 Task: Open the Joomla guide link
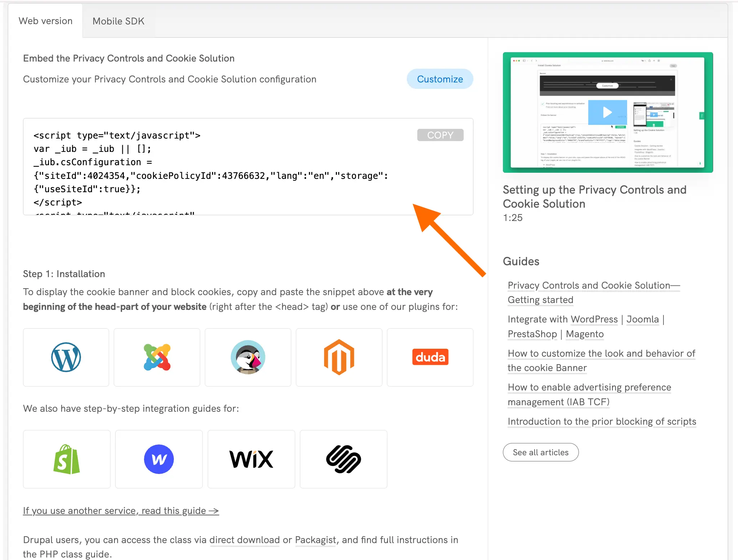(643, 319)
